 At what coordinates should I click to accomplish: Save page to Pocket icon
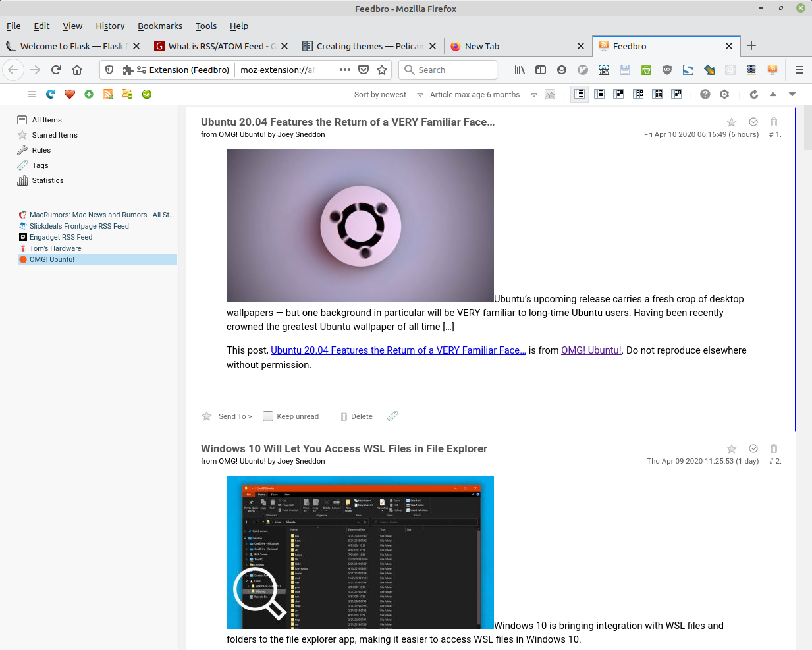pyautogui.click(x=364, y=70)
